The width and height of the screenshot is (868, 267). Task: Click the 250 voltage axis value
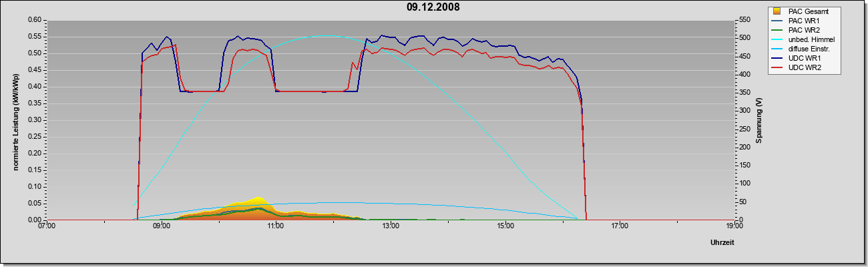(744, 129)
